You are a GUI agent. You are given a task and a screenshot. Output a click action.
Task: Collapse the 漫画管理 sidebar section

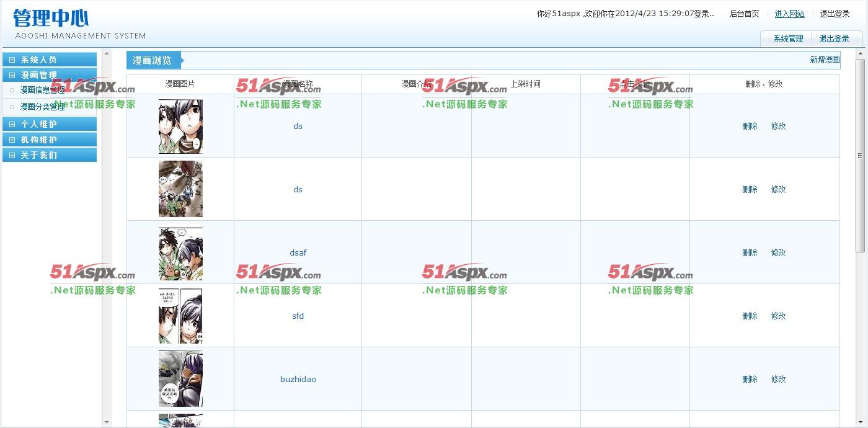pyautogui.click(x=50, y=75)
